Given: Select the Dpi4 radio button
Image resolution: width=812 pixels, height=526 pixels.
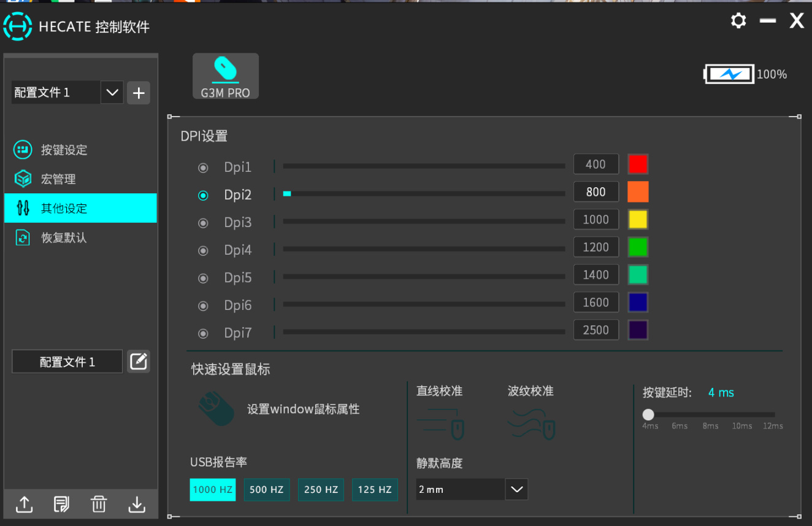Looking at the screenshot, I should click(x=203, y=250).
